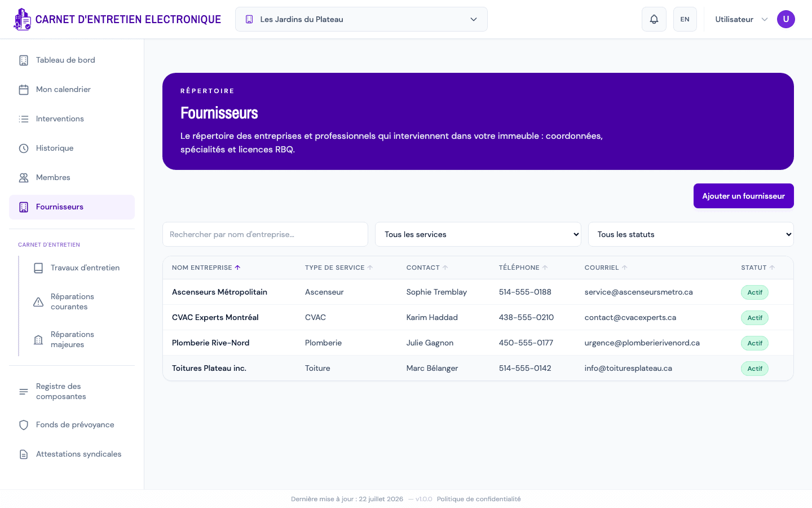Open the Les Jardins du Plateau property dropdown
This screenshot has height=508, width=812.
tap(361, 19)
